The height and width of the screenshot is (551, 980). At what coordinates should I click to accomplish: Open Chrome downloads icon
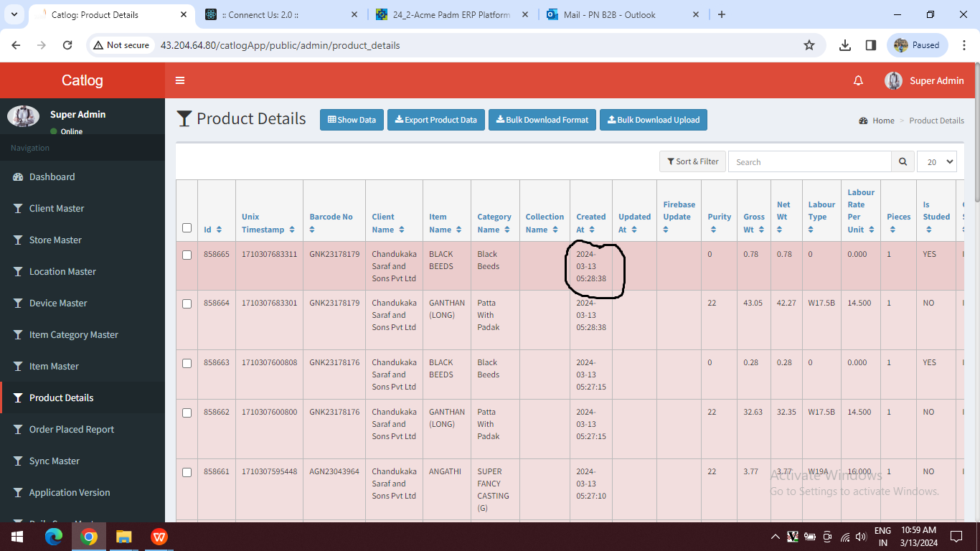click(x=845, y=45)
